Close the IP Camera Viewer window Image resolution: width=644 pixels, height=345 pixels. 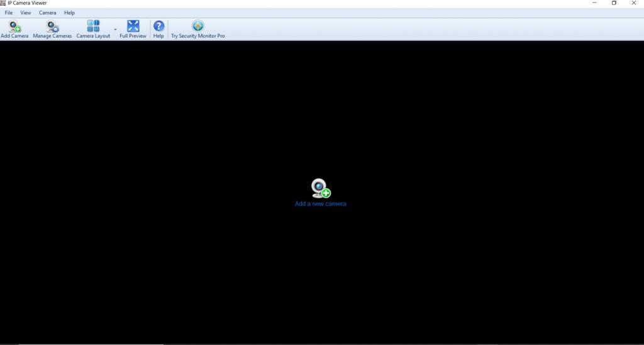[x=633, y=3]
